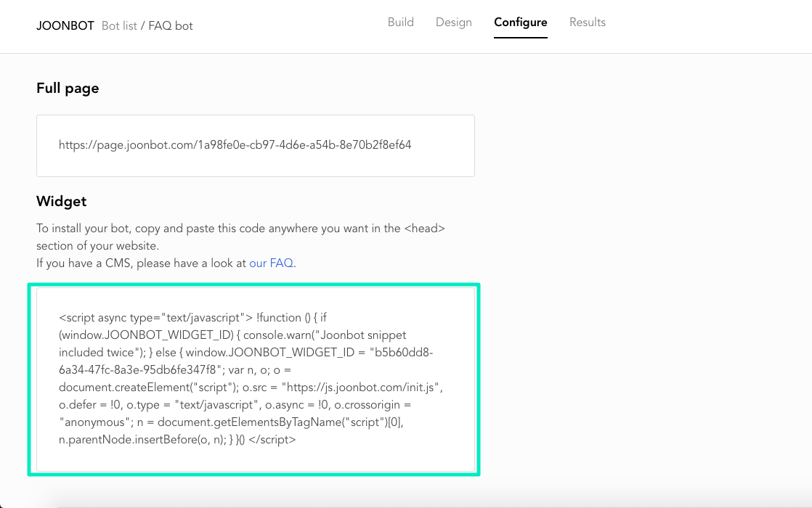The image size is (812, 508).
Task: Open the Build tab
Action: coord(400,22)
